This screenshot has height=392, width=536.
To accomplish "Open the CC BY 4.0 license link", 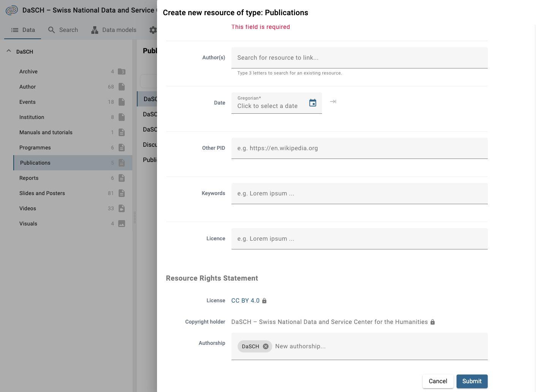I will (245, 301).
